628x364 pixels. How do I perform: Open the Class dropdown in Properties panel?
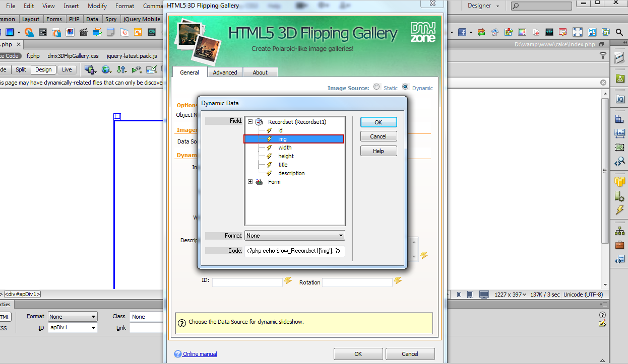[146, 317]
